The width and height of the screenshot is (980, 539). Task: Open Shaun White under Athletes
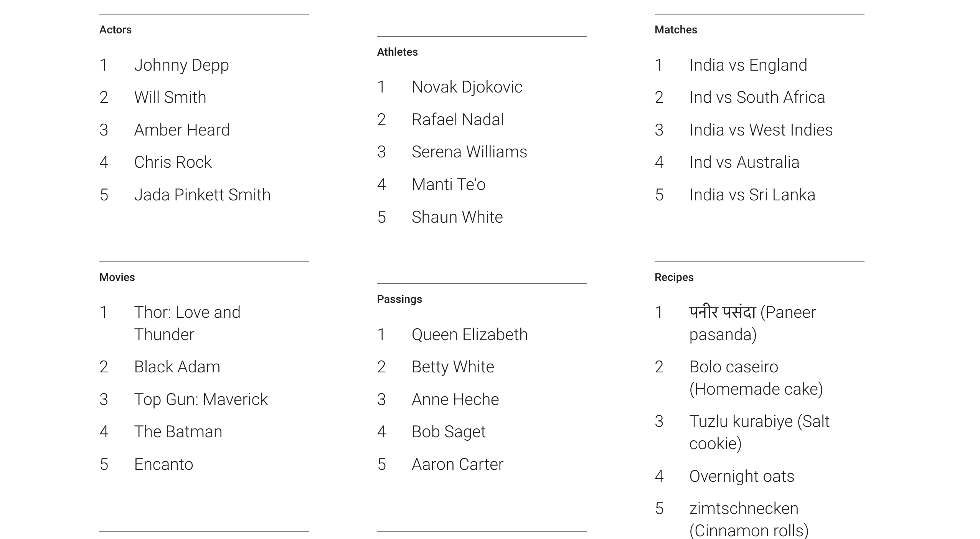coord(457,217)
